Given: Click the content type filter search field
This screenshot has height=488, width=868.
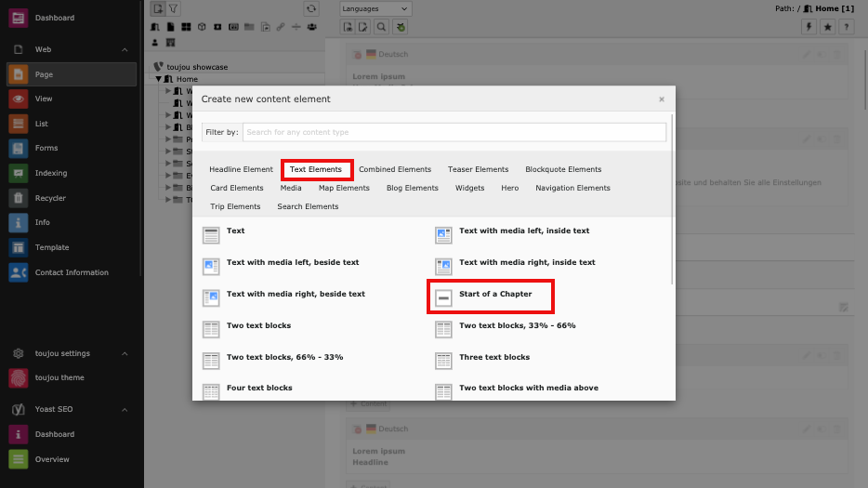Looking at the screenshot, I should (x=454, y=132).
